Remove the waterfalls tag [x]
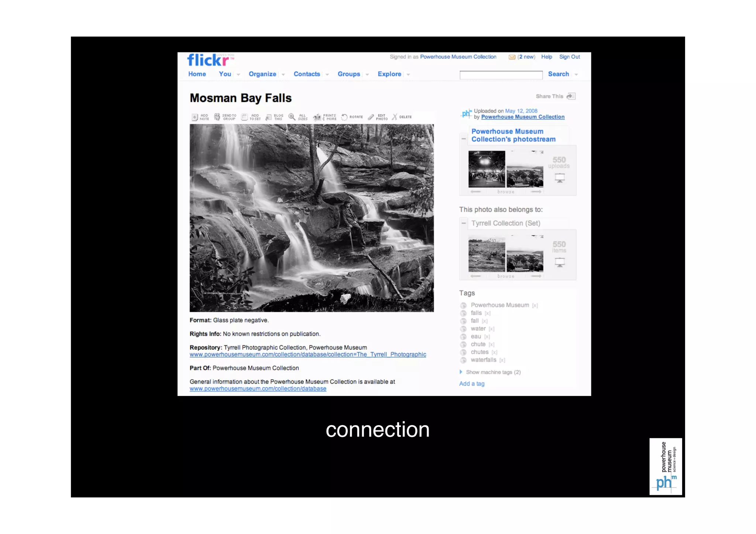756x534 pixels. (502, 360)
